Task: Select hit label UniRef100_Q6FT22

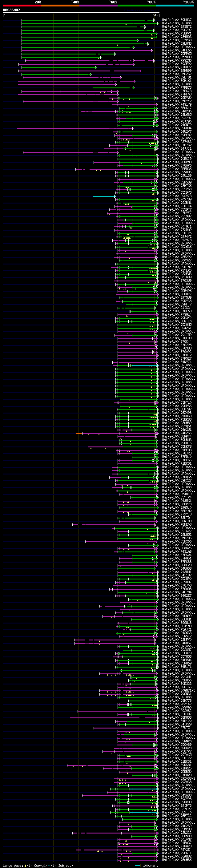Action: (177, 815)
